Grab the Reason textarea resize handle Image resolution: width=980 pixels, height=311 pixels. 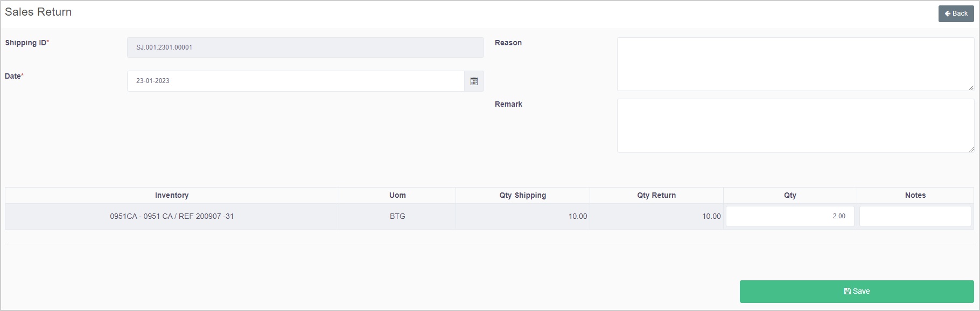[971, 87]
